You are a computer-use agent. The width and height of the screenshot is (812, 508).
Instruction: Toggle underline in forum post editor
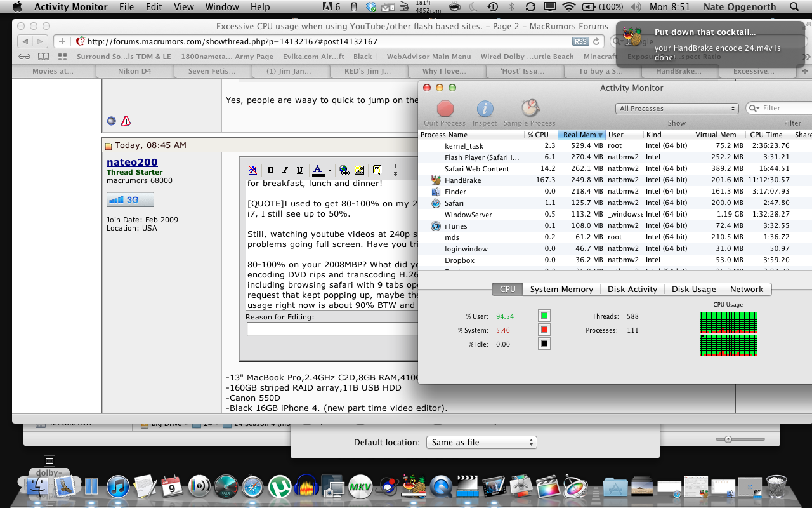[x=299, y=170]
